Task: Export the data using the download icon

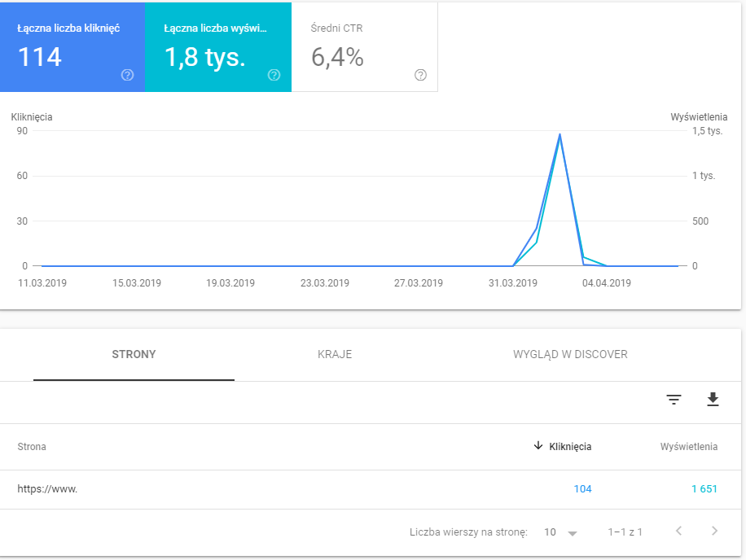Action: (713, 400)
